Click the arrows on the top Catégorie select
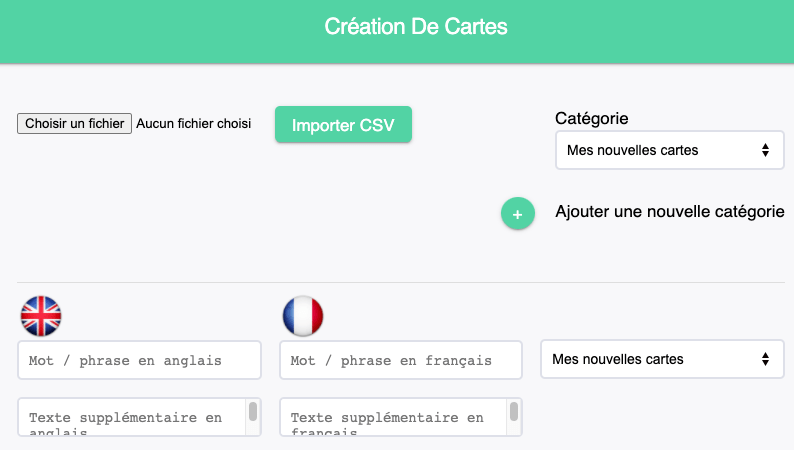Viewport: 794px width, 450px height. (765, 150)
